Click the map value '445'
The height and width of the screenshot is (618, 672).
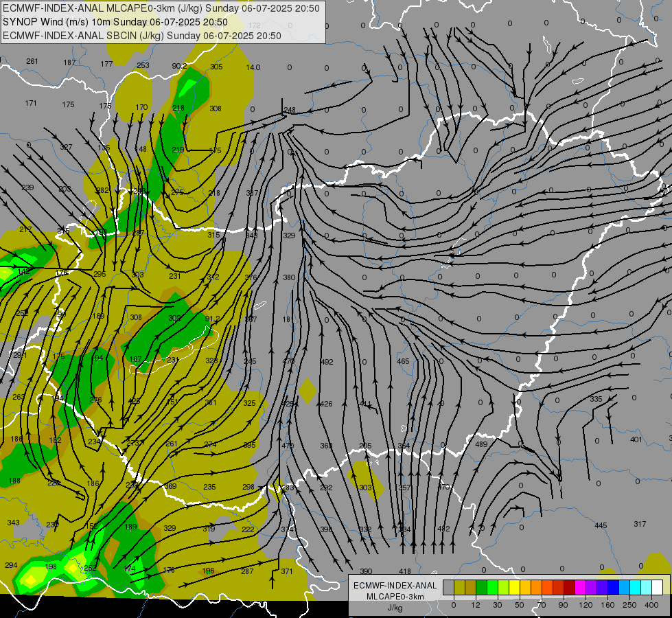point(601,525)
